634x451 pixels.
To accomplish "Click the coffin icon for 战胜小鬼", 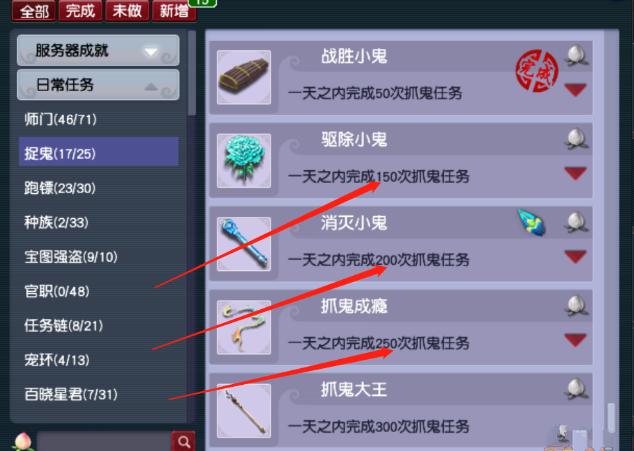I will coord(244,77).
